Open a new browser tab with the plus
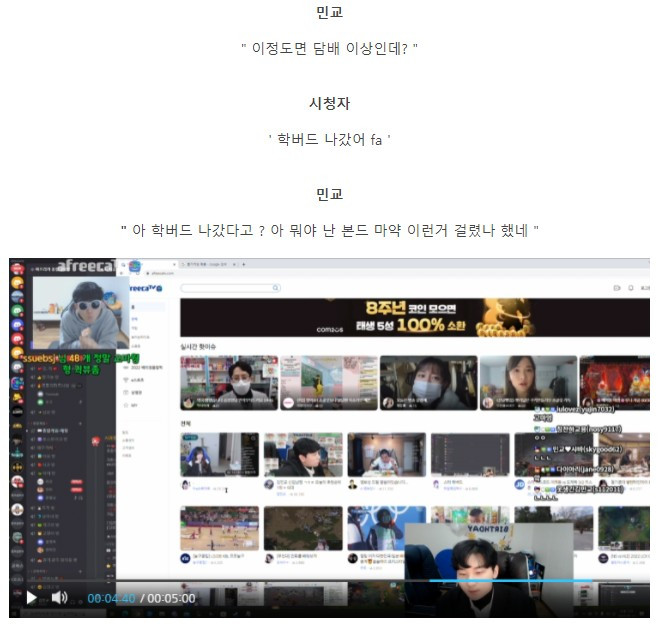 pyautogui.click(x=243, y=264)
